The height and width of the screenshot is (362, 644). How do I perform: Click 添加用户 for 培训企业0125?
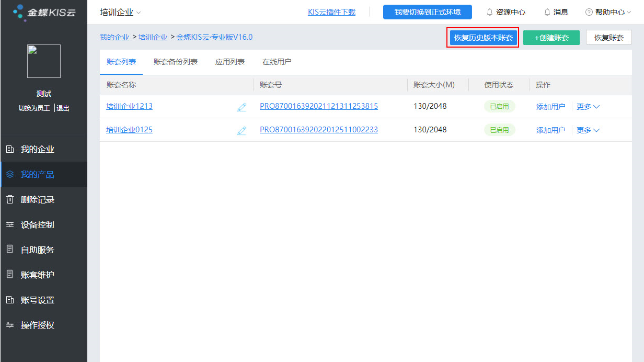(x=551, y=130)
